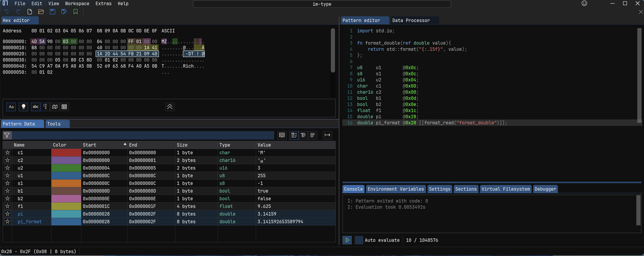Open the Environment Variables tab
This screenshot has height=256, width=644.
tap(395, 189)
